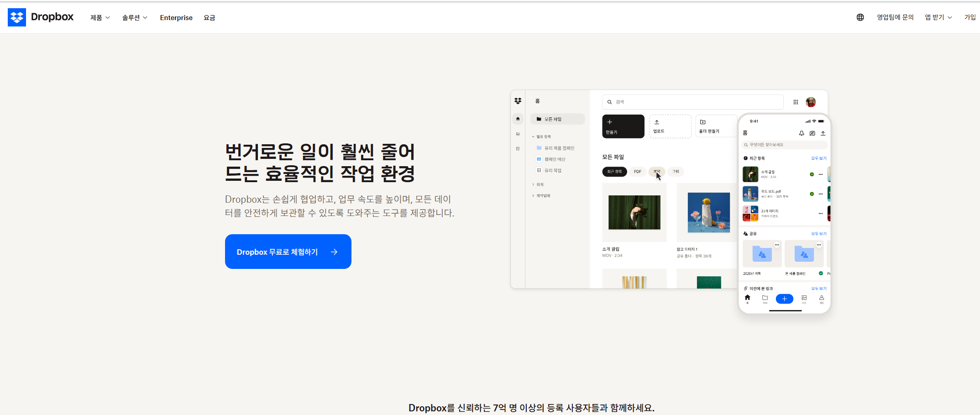This screenshot has width=980, height=415.
Task: Expand the 회계 tree item
Action: 538,184
